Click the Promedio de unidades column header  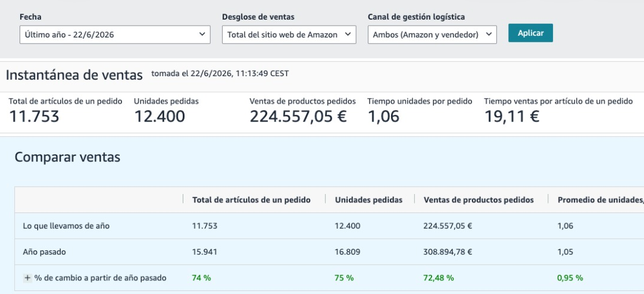(x=601, y=200)
